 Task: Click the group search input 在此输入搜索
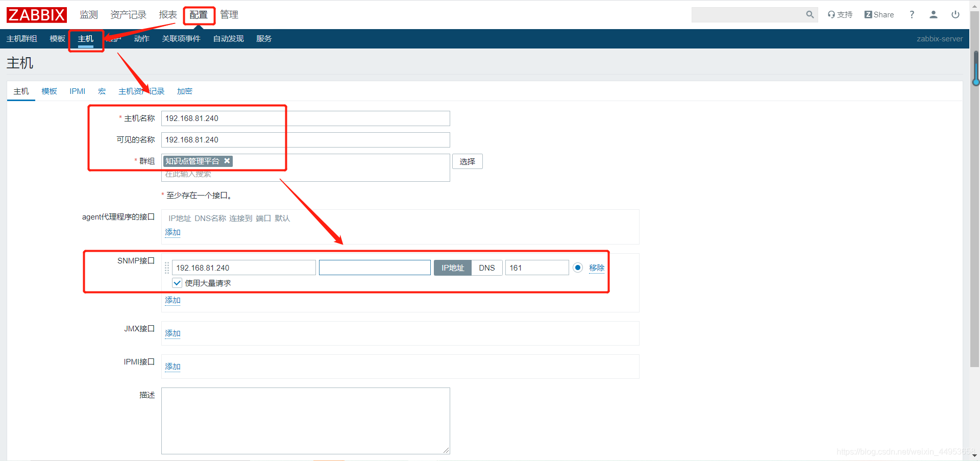(305, 175)
